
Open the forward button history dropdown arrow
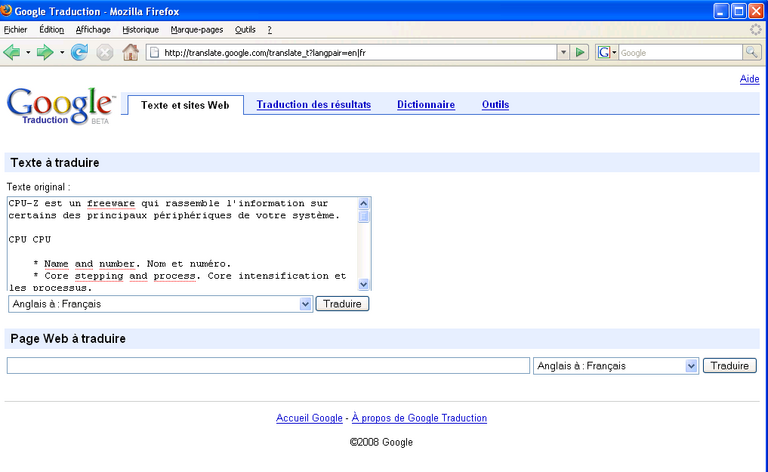(62, 52)
